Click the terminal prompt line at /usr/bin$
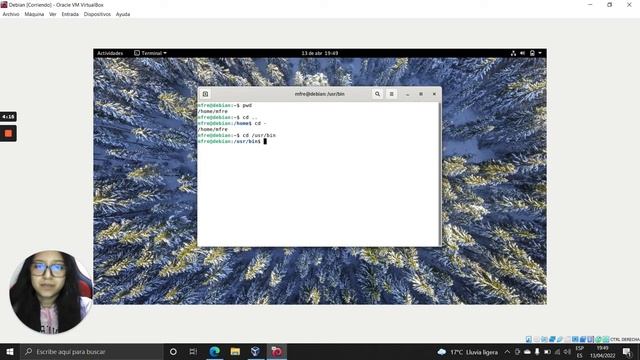 click(x=232, y=141)
